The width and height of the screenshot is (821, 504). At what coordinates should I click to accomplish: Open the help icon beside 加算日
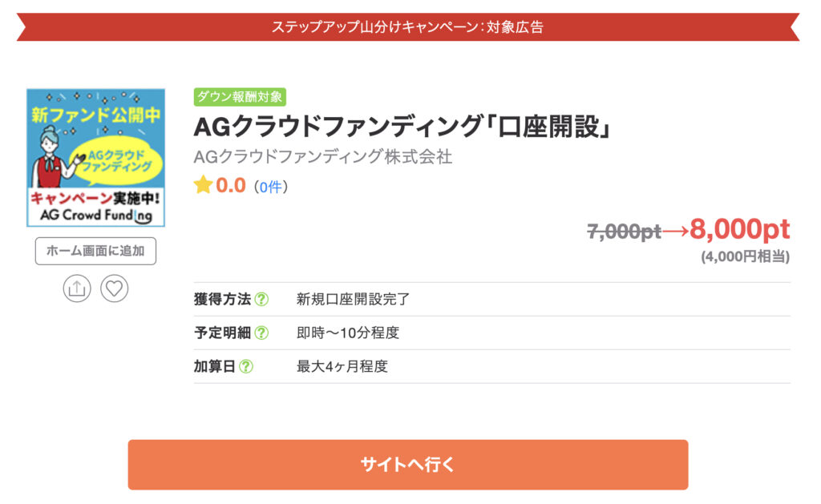(x=246, y=367)
